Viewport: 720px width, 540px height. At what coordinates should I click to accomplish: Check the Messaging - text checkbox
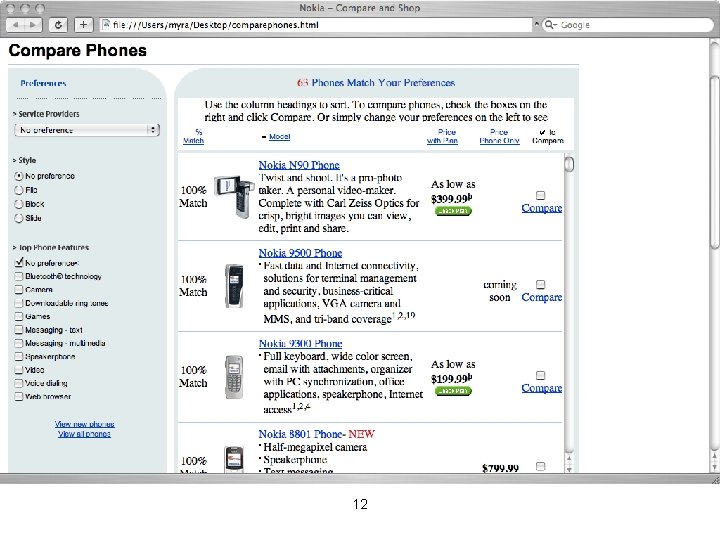[x=19, y=330]
